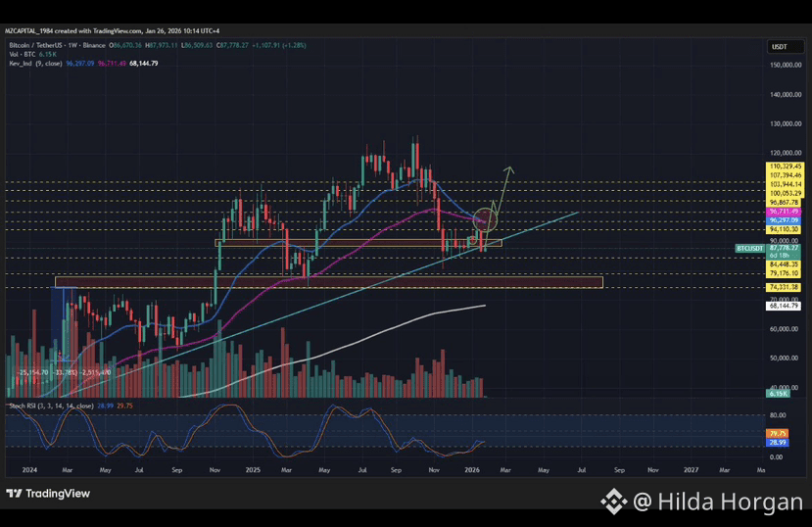Click the 6.15K volume label on axis
812x527 pixels.
778,394
